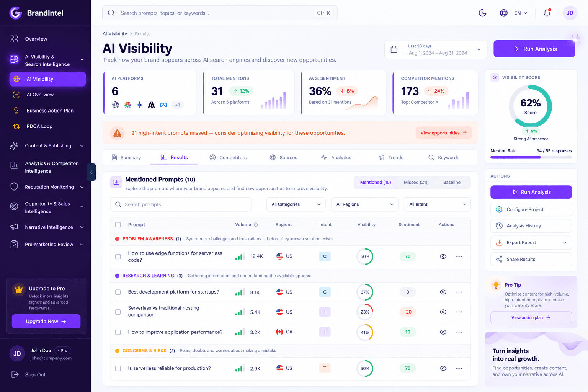This screenshot has height=392, width=588.
Task: View details eye for edge functions prompt
Action: [x=443, y=256]
